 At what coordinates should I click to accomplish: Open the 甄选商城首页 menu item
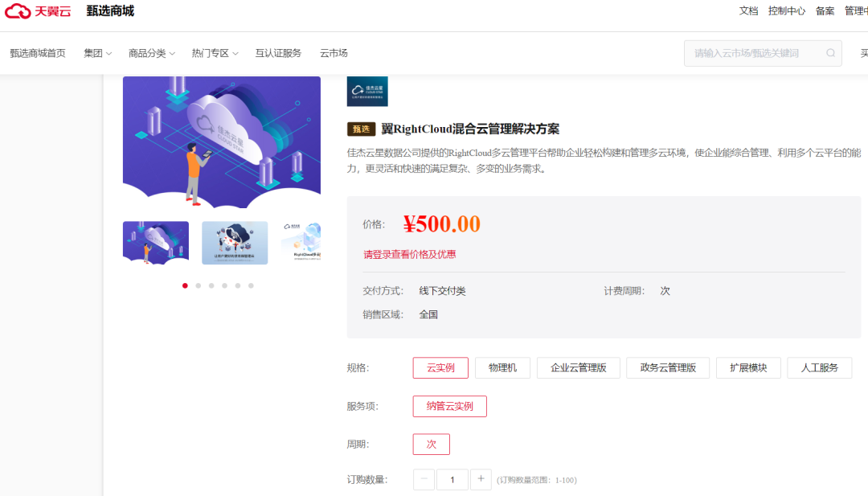point(37,52)
